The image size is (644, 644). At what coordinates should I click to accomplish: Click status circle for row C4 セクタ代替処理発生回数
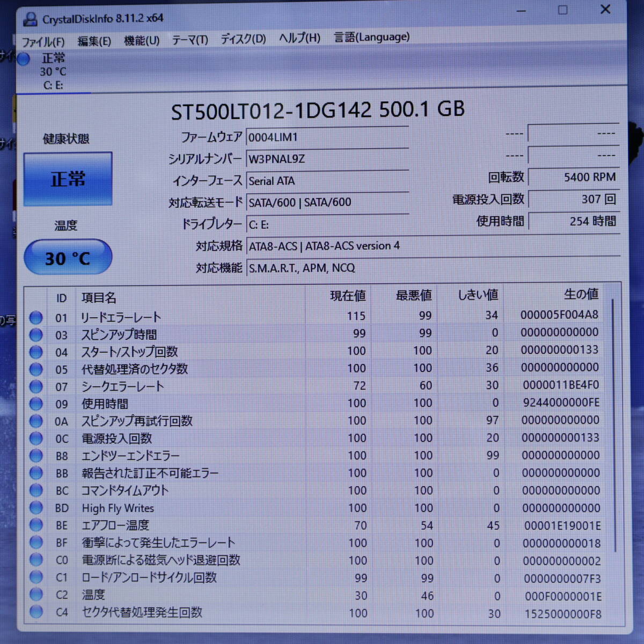coord(36,611)
